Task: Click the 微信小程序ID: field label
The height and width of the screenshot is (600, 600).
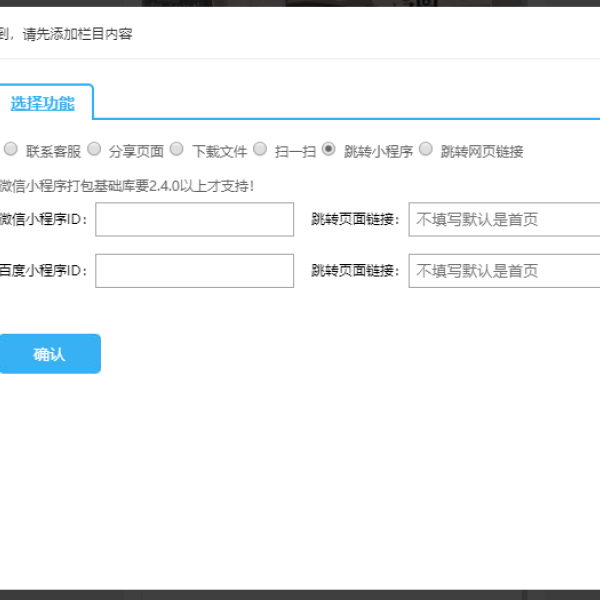Action: 44,220
